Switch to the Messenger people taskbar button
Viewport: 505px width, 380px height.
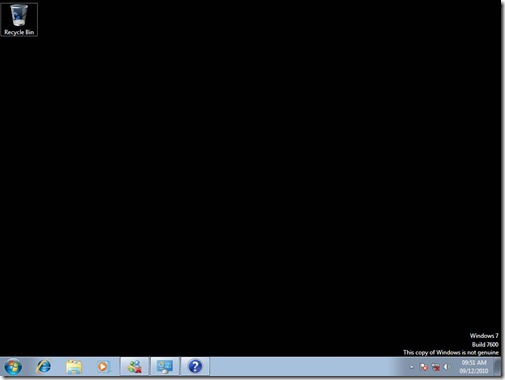point(135,367)
